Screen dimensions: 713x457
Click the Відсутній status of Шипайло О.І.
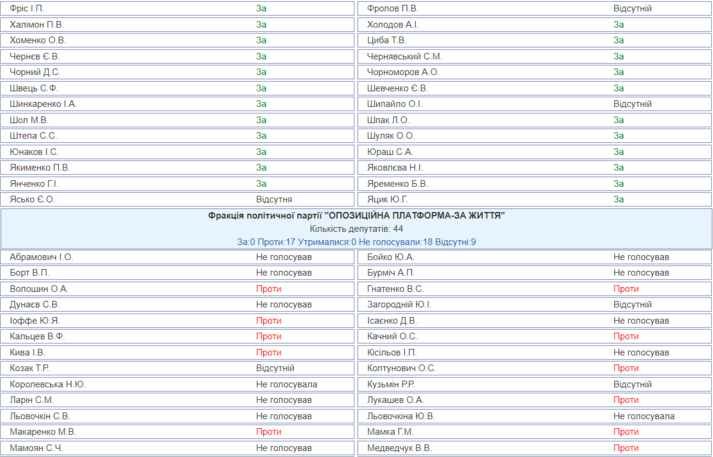click(632, 104)
